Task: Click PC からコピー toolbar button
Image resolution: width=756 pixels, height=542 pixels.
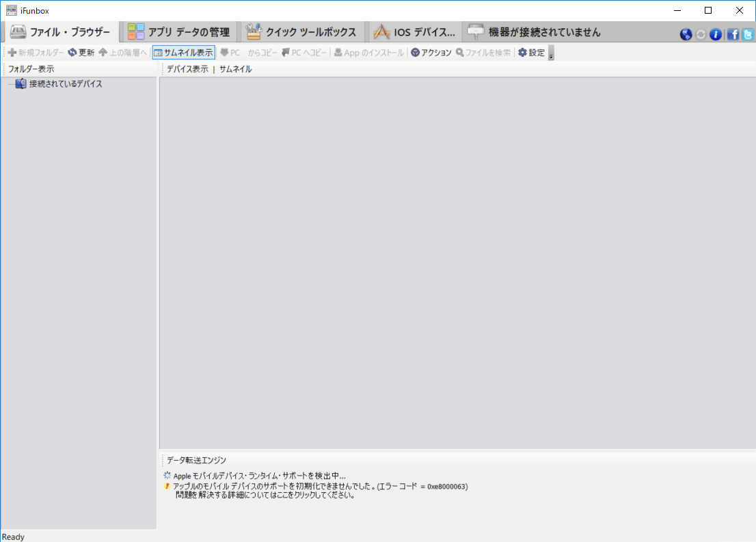Action: point(248,52)
